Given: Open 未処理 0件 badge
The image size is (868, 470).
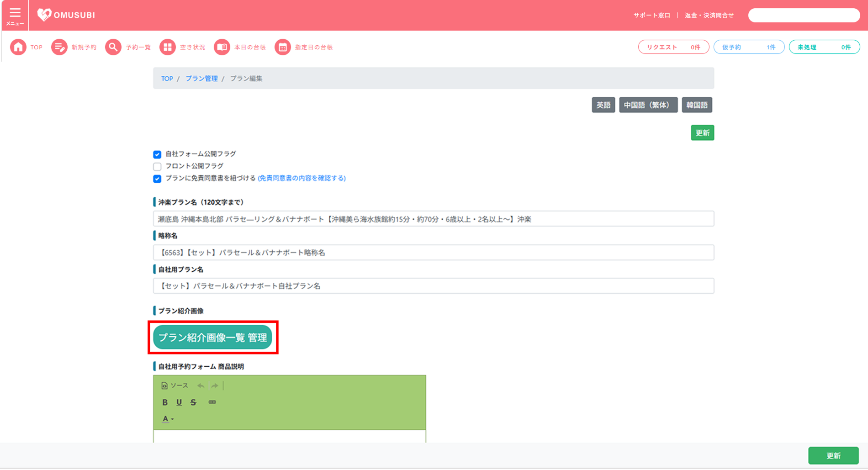Looking at the screenshot, I should [x=824, y=47].
